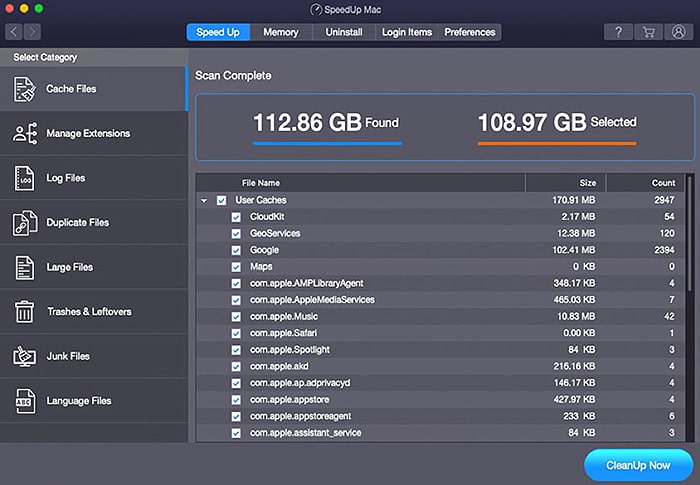Select the Junk Files category
The height and width of the screenshot is (485, 700).
[94, 356]
